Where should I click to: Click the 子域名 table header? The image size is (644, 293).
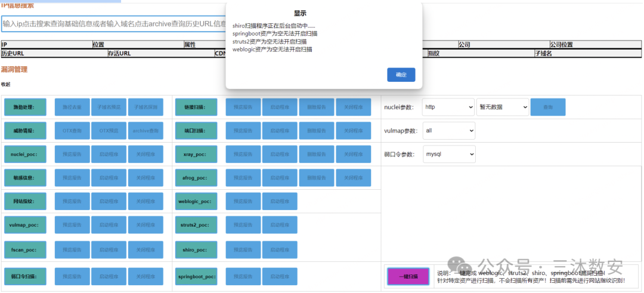(x=587, y=54)
